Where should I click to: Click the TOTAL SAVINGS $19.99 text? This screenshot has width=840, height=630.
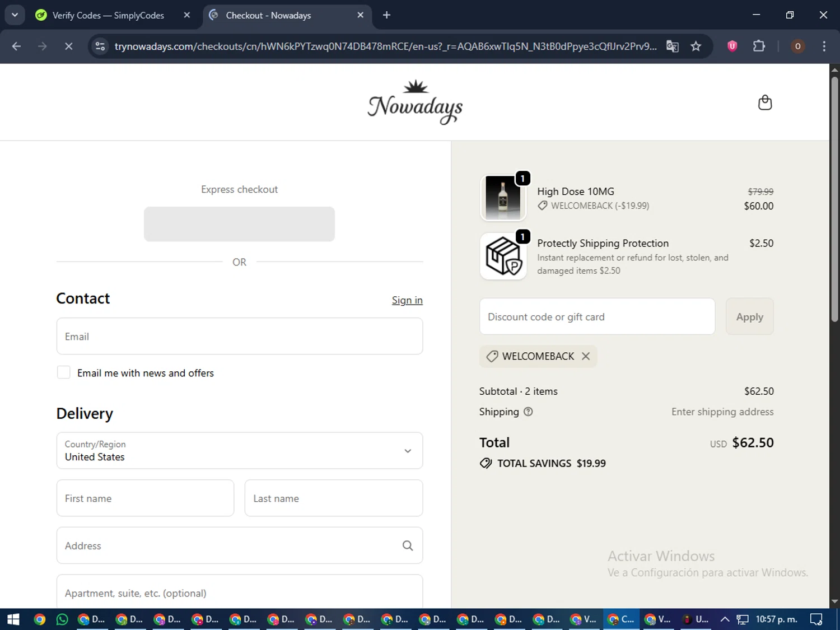click(x=551, y=463)
